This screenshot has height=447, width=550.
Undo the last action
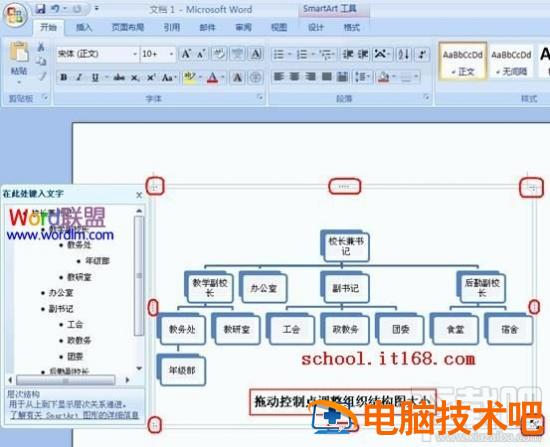pyautogui.click(x=55, y=9)
